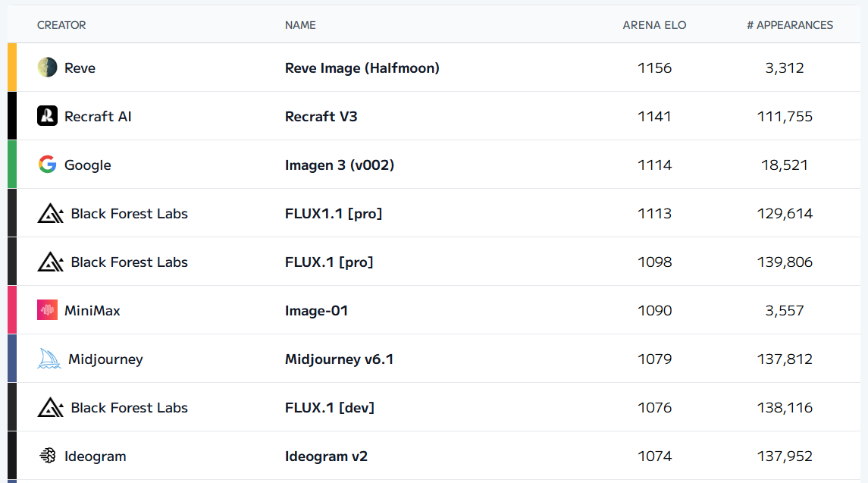This screenshot has width=868, height=483.
Task: Click the Google G logo icon
Action: coord(47,165)
